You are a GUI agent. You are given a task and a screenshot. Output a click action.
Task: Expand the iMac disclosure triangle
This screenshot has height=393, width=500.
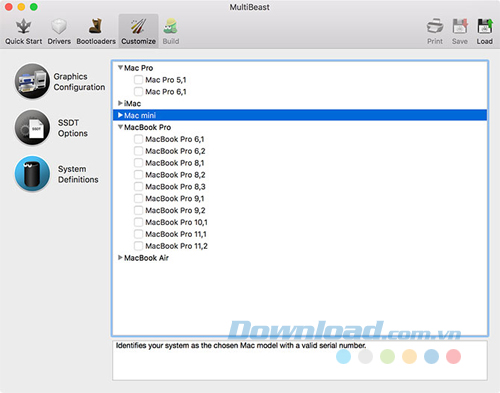click(120, 103)
